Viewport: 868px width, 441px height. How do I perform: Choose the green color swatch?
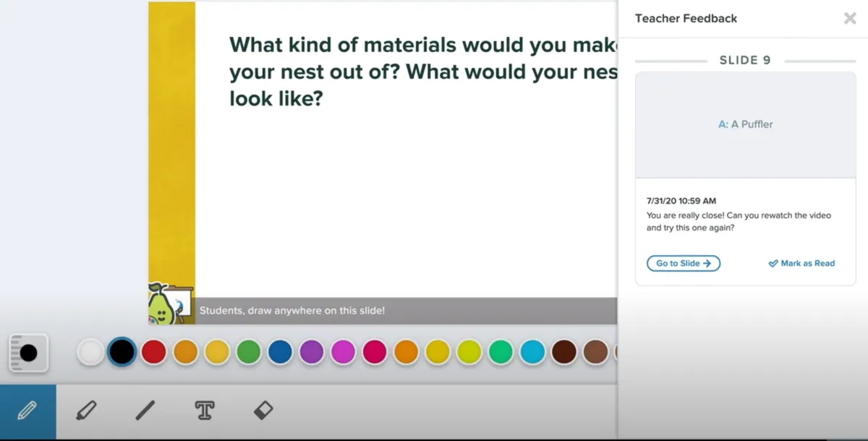[248, 352]
